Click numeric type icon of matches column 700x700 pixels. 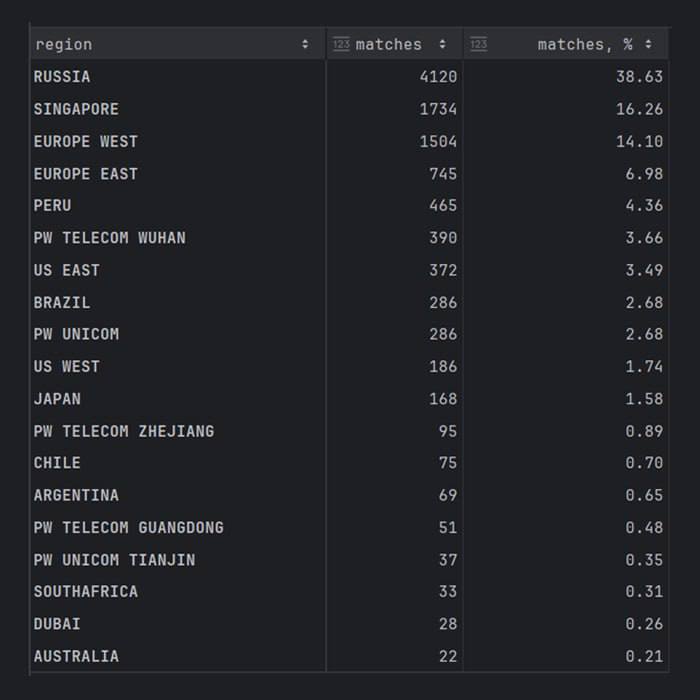(x=341, y=45)
